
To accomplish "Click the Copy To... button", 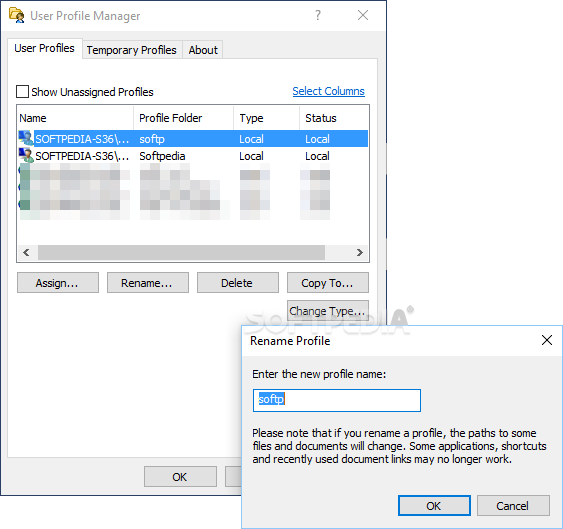I will coord(328,283).
